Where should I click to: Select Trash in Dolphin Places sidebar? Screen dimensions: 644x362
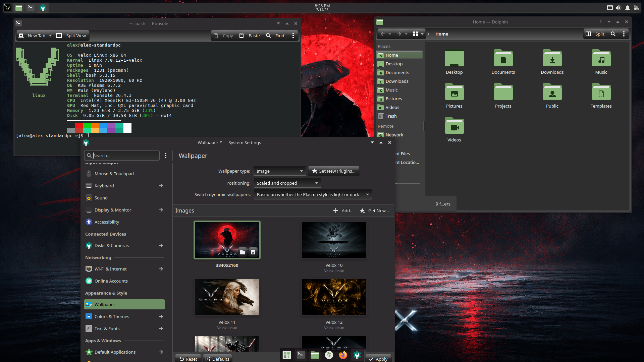(x=399, y=116)
